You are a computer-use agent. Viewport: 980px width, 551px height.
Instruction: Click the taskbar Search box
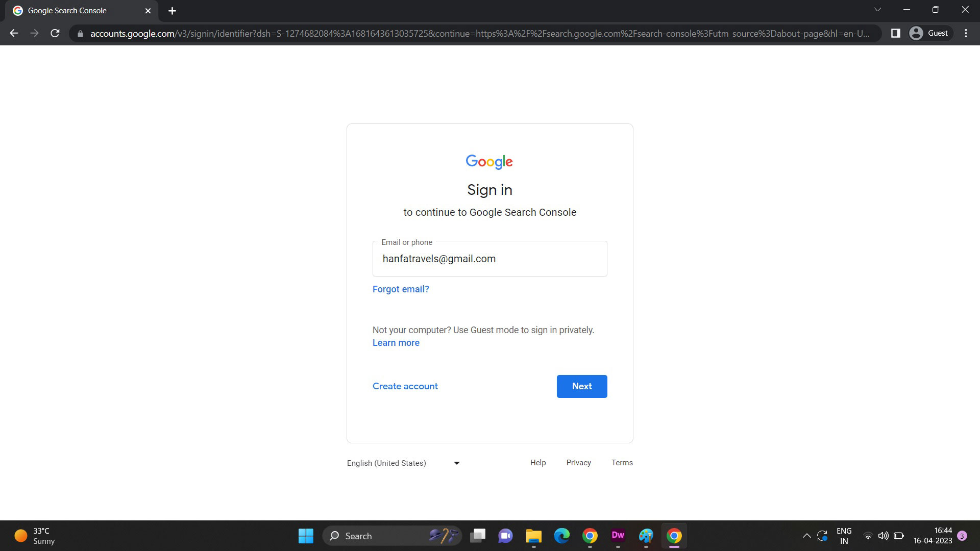(x=391, y=536)
